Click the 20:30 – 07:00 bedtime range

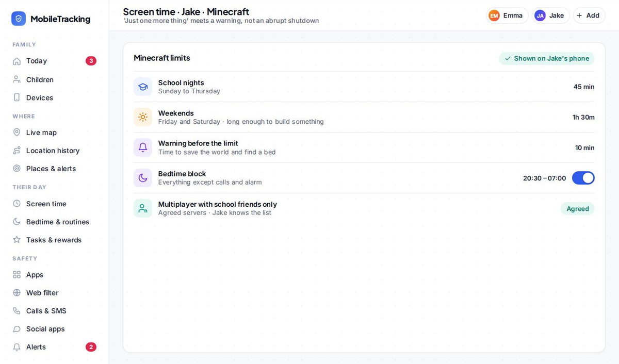pos(544,178)
